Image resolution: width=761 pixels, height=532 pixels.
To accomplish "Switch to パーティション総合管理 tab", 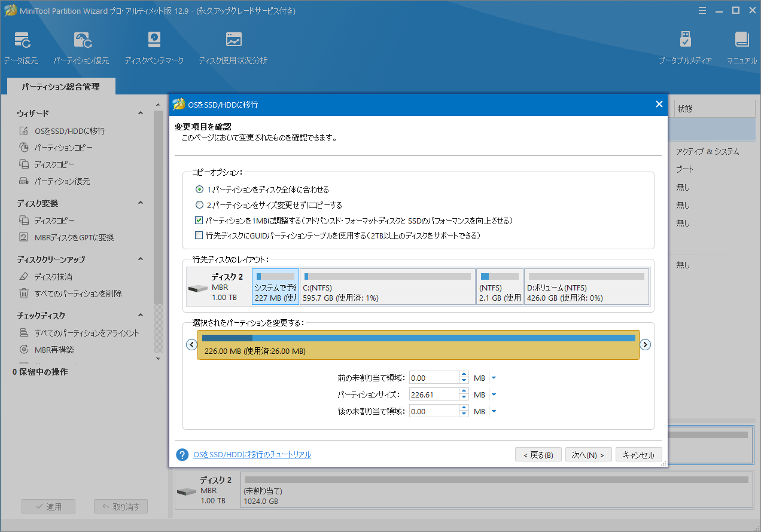I will pyautogui.click(x=61, y=87).
